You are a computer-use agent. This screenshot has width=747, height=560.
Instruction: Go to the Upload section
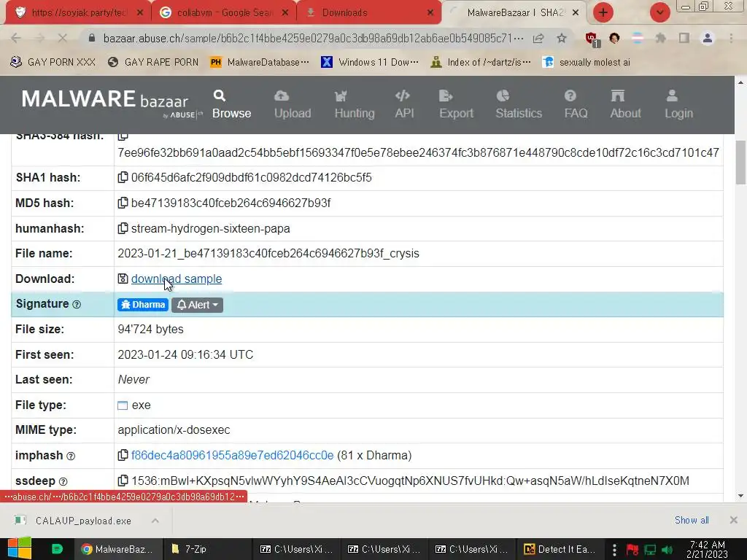[293, 104]
